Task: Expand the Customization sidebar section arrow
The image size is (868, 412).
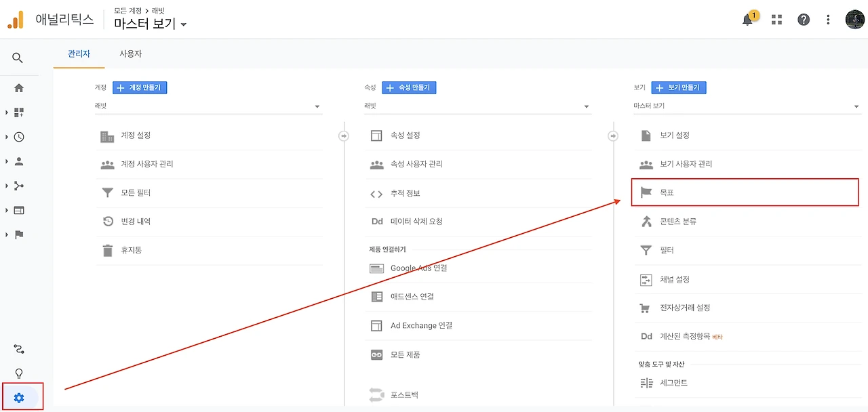Action: [7, 112]
